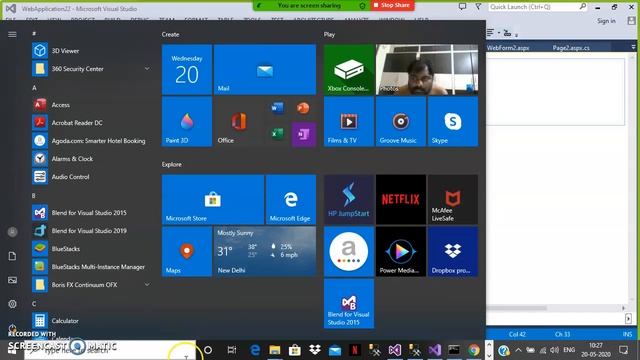Screen dimensions: 640x360
Task: Show hidden system tray icons
Action: tap(518, 350)
